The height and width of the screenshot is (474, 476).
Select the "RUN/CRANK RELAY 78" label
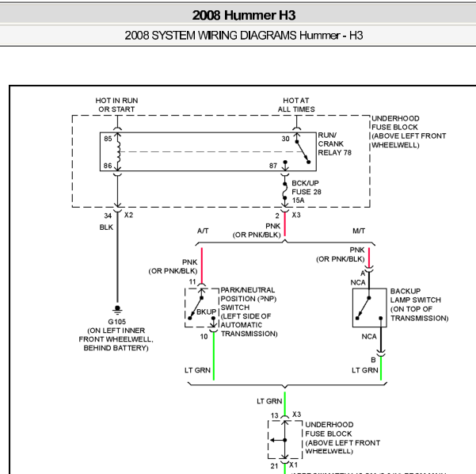[x=334, y=143]
